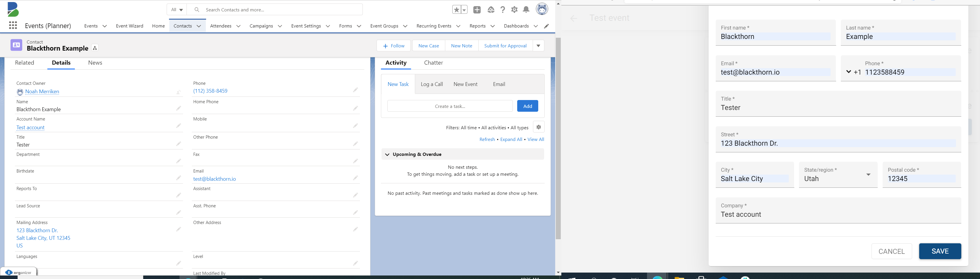The image size is (980, 279).
Task: Click the Create a task input
Action: pos(450,106)
